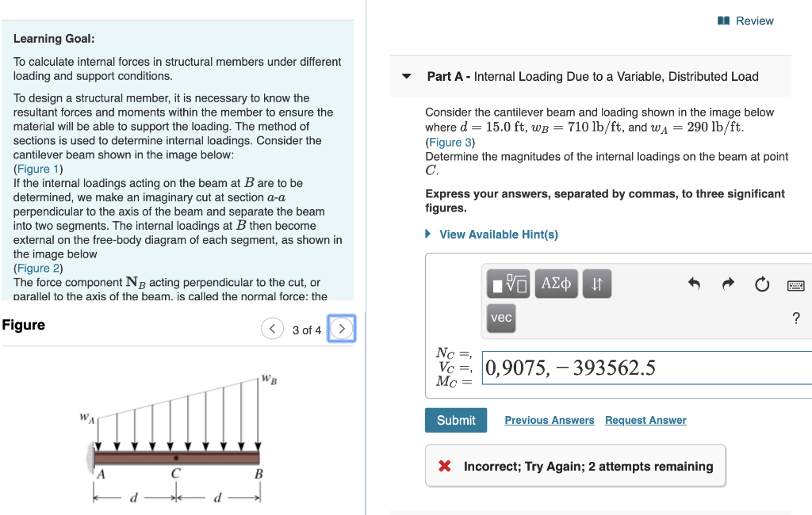
Task: Submit the answer
Action: pyautogui.click(x=455, y=420)
